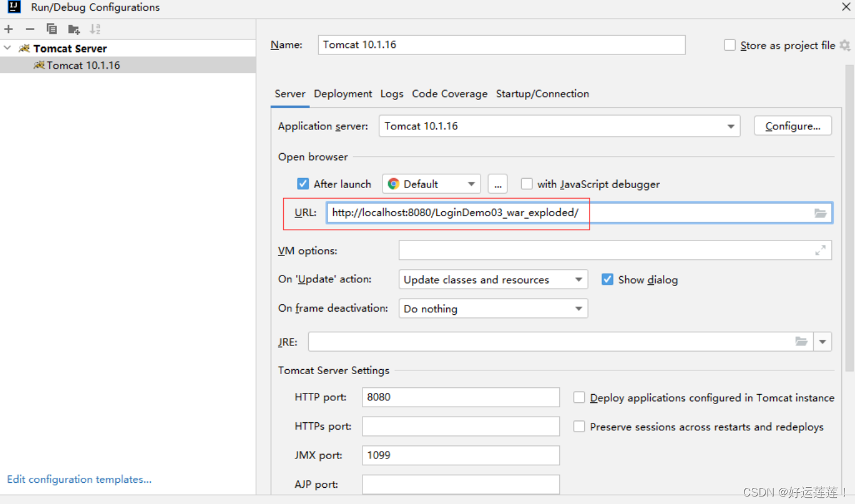Open the Logs tab
Image resolution: width=855 pixels, height=504 pixels.
click(x=392, y=94)
